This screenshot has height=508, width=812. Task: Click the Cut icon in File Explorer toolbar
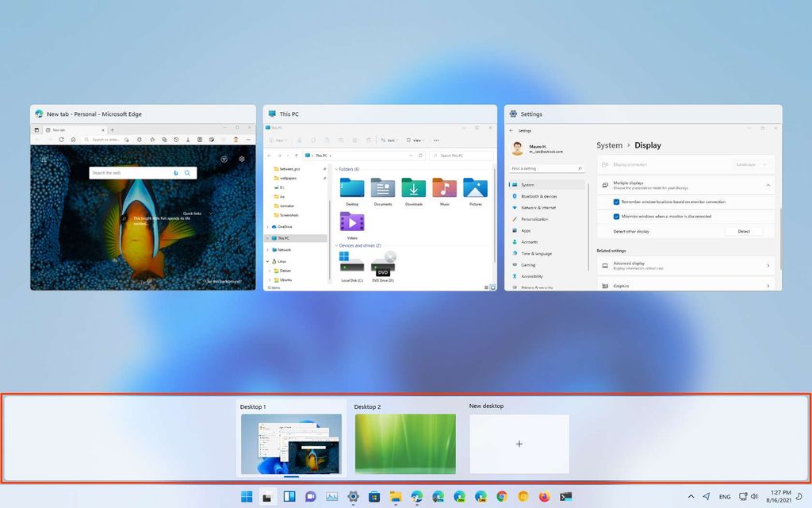300,140
